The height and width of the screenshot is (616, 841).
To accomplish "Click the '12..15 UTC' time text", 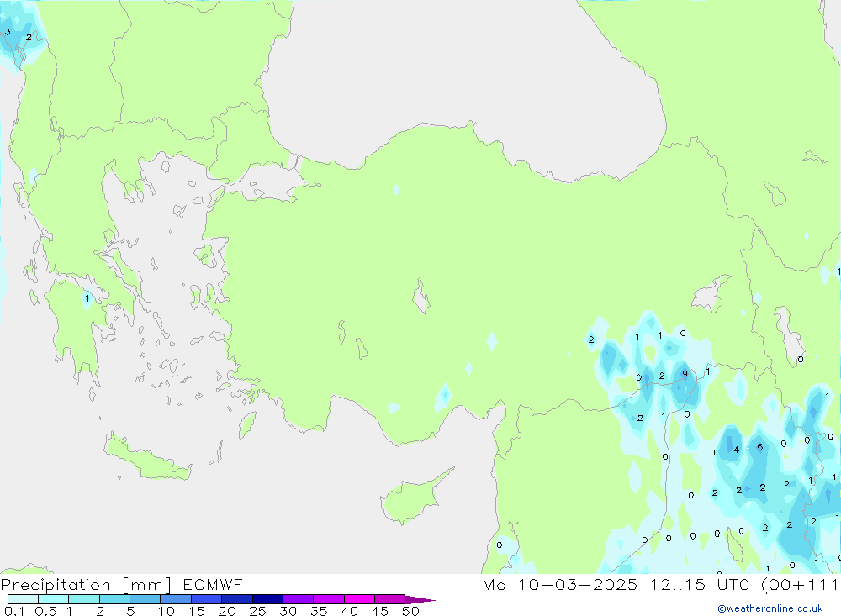I will 700,584.
